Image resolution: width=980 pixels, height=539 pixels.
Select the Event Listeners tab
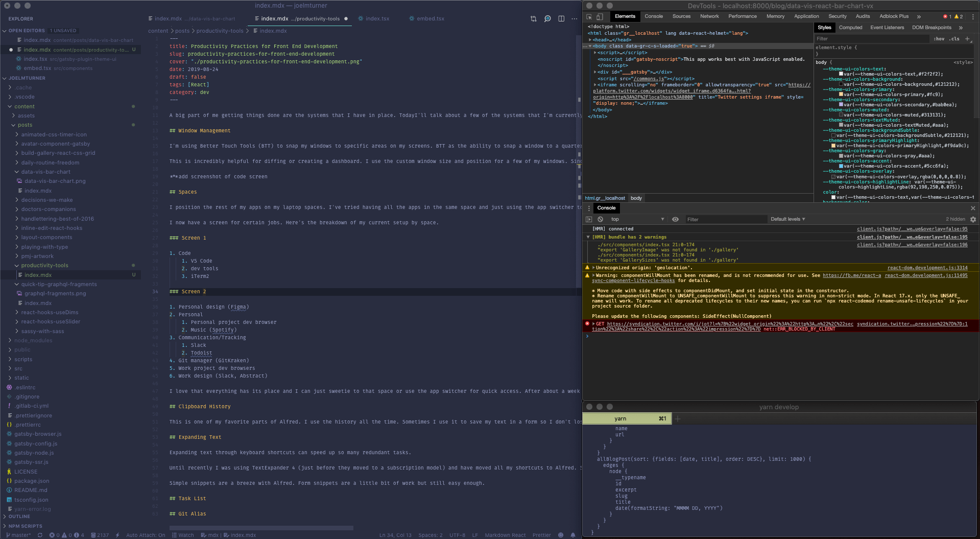click(x=887, y=28)
